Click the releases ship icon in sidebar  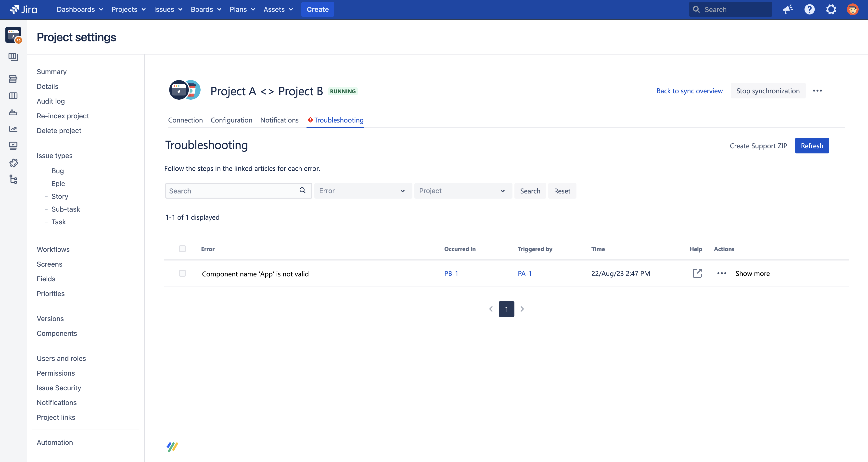pos(13,113)
